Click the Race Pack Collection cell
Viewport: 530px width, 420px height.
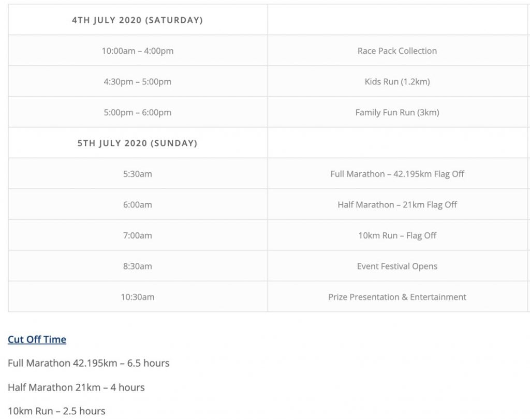pos(397,51)
